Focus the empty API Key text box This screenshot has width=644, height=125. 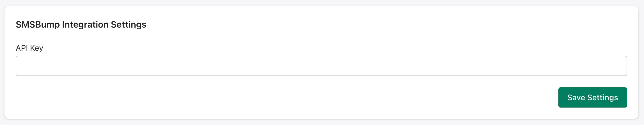pos(321,66)
